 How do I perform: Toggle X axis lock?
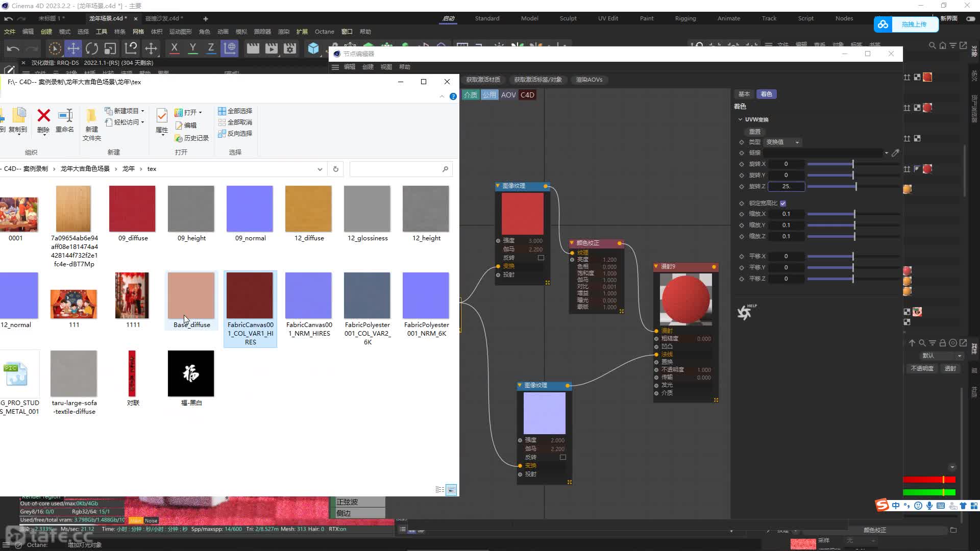click(174, 48)
